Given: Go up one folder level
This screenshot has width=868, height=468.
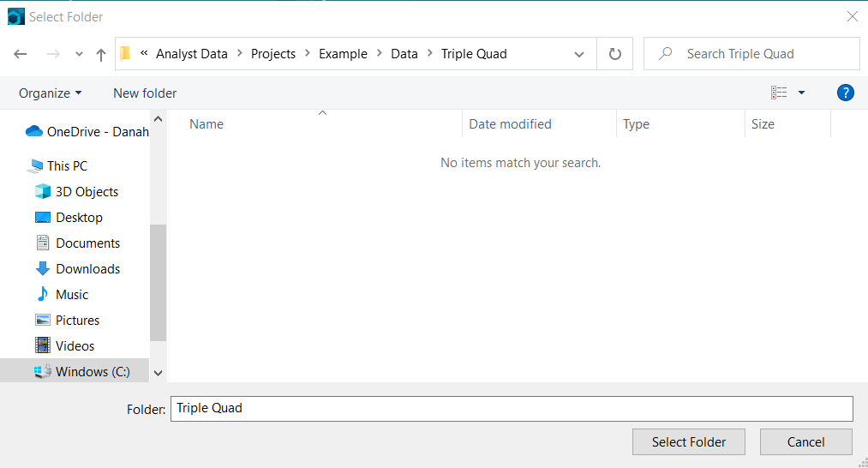Looking at the screenshot, I should pyautogui.click(x=101, y=54).
